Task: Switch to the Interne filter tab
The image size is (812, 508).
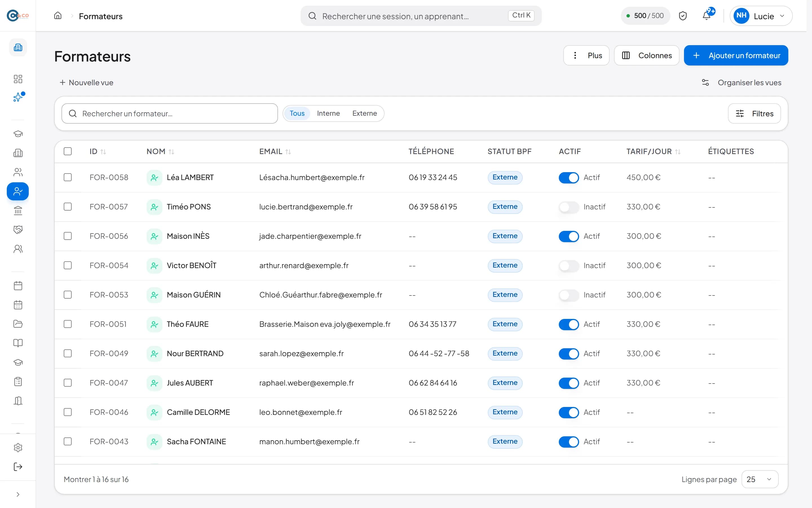Action: pyautogui.click(x=328, y=113)
